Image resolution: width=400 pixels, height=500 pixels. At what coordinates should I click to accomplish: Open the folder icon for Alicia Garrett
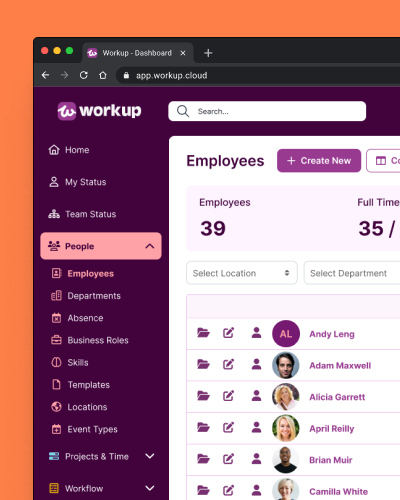point(203,396)
